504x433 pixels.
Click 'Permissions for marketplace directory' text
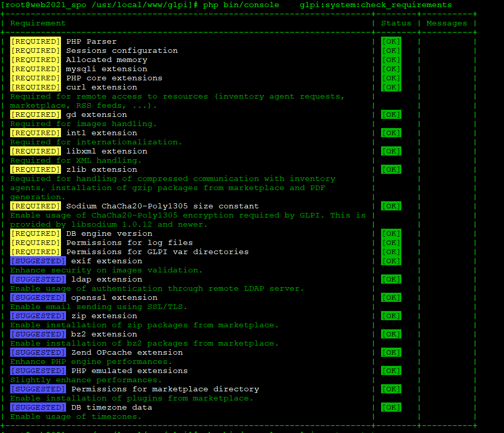165,389
